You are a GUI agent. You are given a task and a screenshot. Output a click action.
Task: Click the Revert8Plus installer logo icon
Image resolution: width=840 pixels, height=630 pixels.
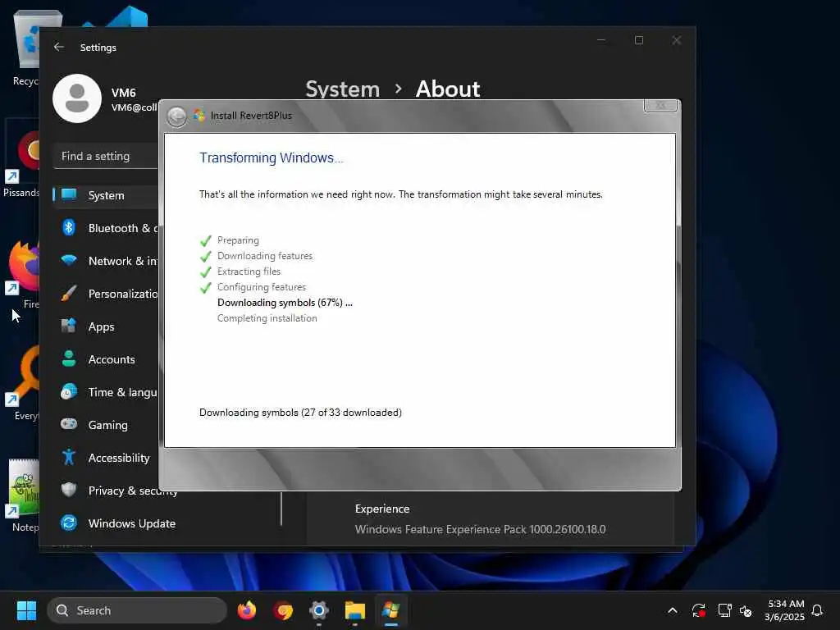[x=199, y=115]
